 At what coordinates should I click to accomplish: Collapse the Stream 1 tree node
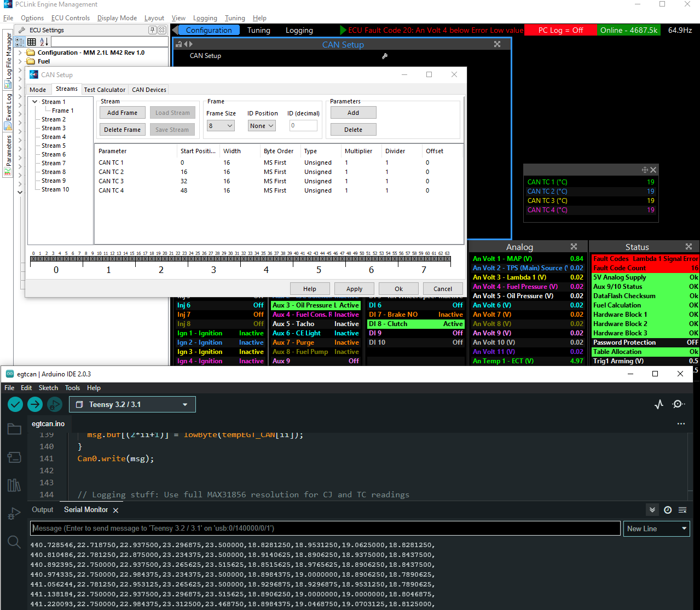pos(34,102)
